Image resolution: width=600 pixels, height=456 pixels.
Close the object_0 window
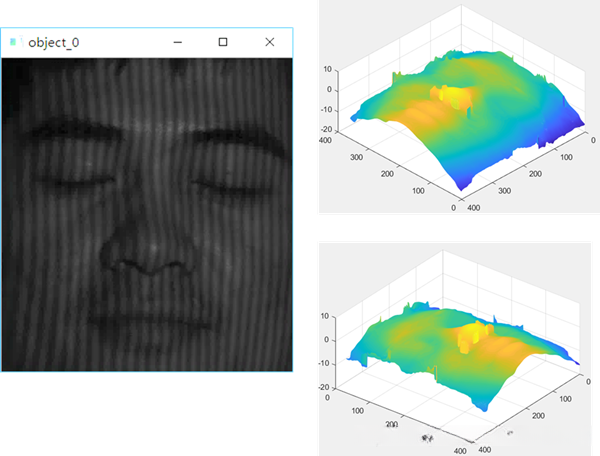tap(270, 42)
